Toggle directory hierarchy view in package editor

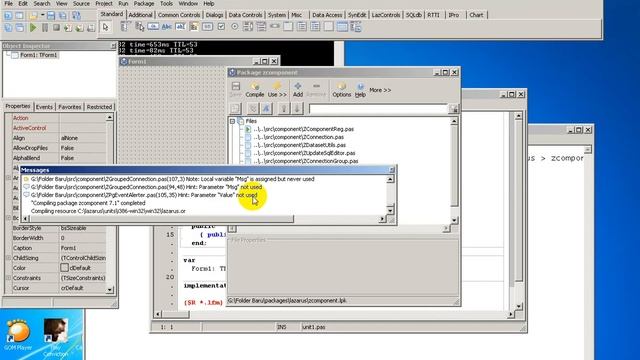point(253,109)
